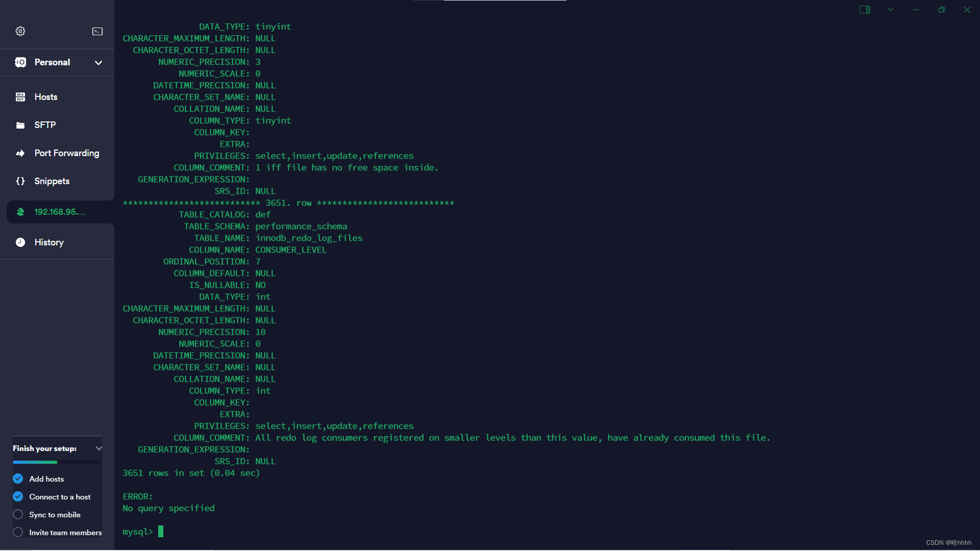
Task: Click the Port Forwarding arrow icon
Action: [20, 153]
